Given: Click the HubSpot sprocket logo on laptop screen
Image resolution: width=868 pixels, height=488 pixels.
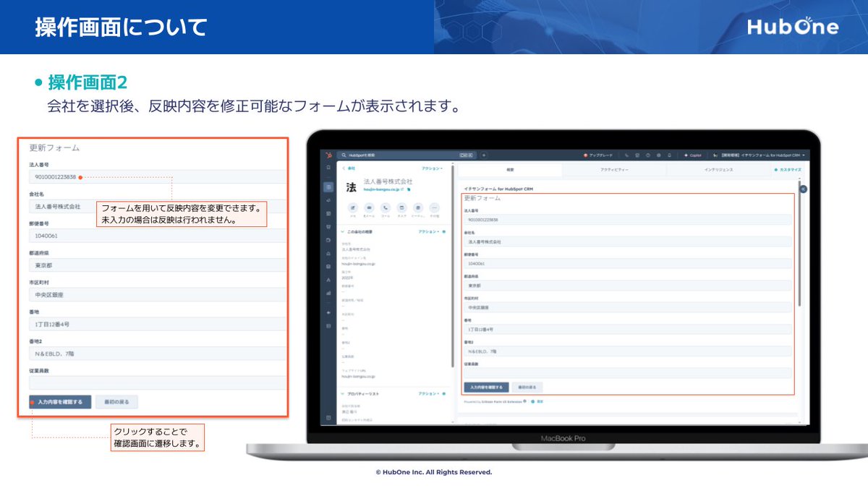Looking at the screenshot, I should [328, 155].
